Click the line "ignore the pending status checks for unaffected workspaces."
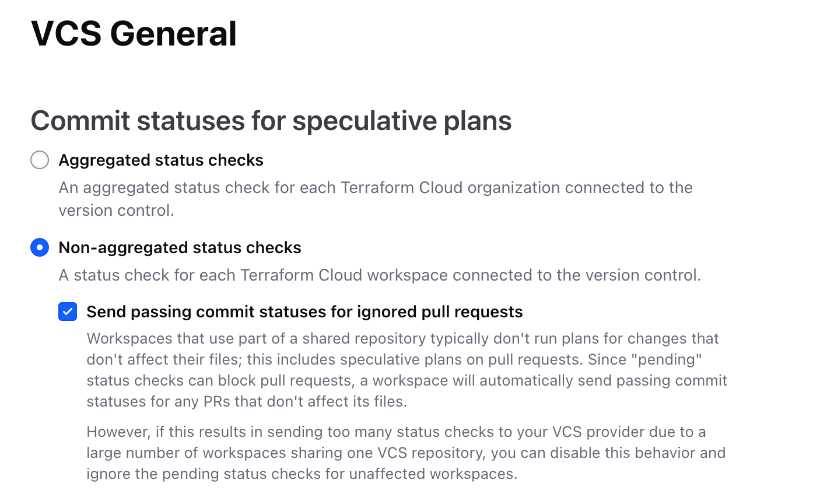The width and height of the screenshot is (827, 504). pos(302,474)
